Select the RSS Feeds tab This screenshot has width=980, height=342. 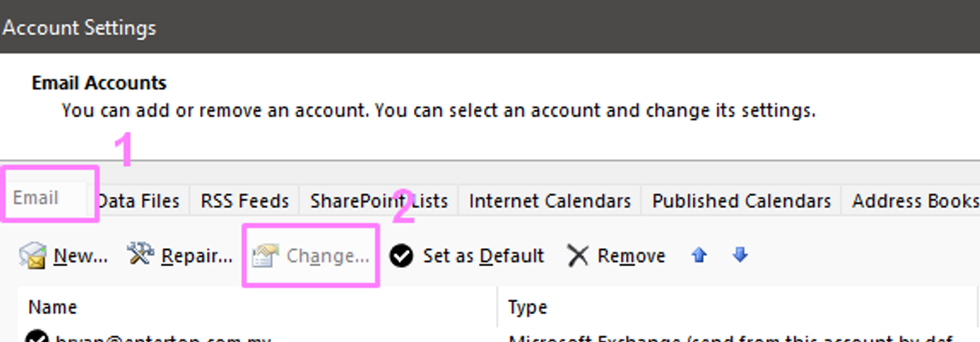[245, 201]
